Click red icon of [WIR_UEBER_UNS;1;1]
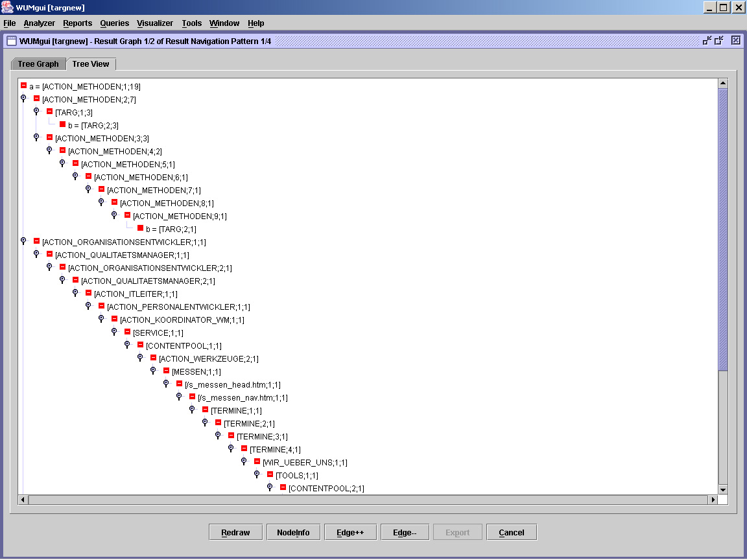747x560 pixels. tap(257, 461)
